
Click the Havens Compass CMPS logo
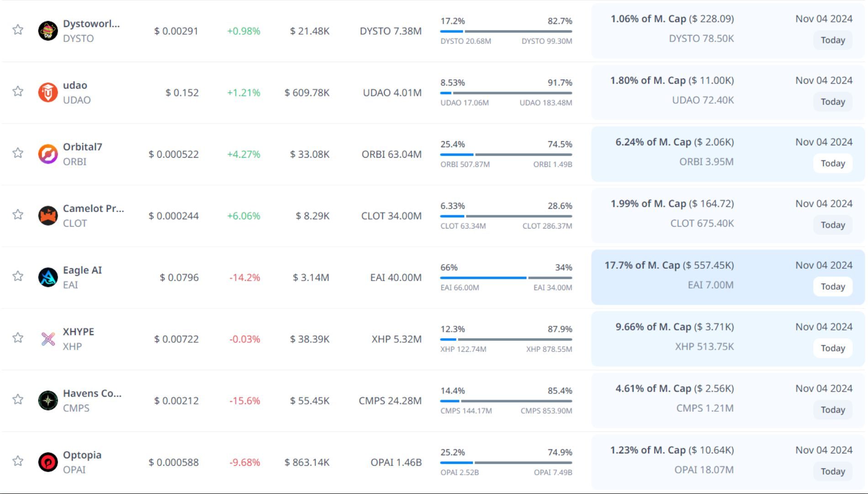click(x=48, y=401)
